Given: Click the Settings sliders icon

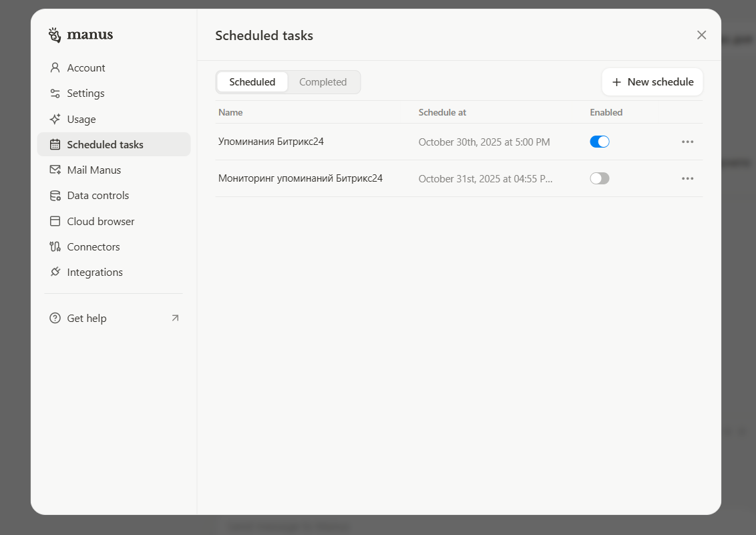Looking at the screenshot, I should (x=55, y=94).
